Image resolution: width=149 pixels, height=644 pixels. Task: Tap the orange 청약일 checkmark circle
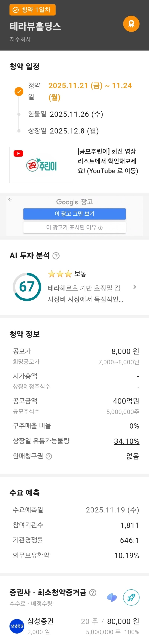click(19, 91)
